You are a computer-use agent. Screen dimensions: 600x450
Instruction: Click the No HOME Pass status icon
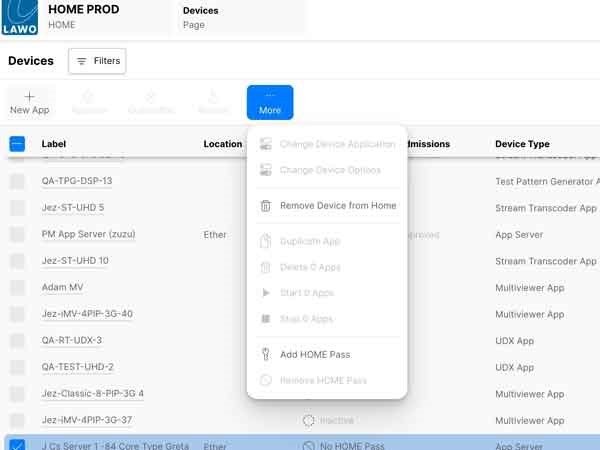308,446
